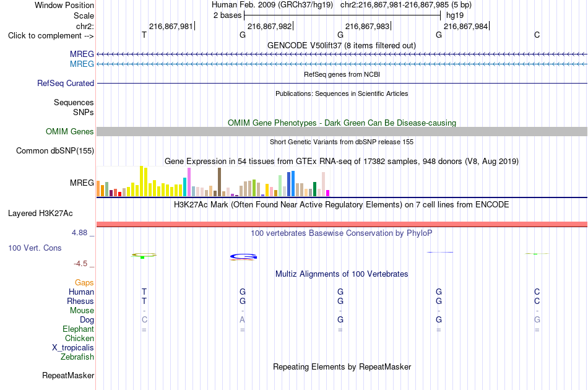The image size is (588, 390).
Task: Click the dark green bar in GTEx chart
Action: (x=314, y=189)
